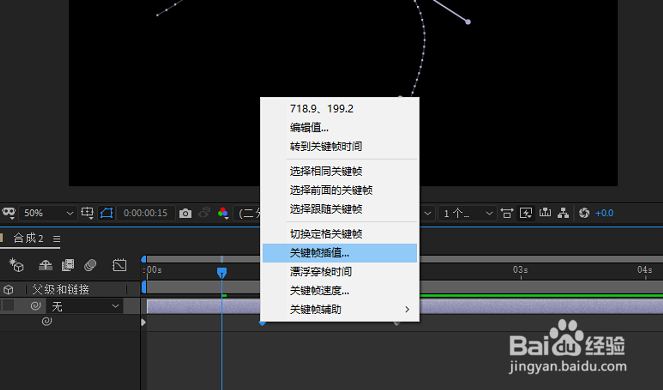Image resolution: width=663 pixels, height=390 pixels.
Task: Click the work area start handle
Action: [144, 287]
